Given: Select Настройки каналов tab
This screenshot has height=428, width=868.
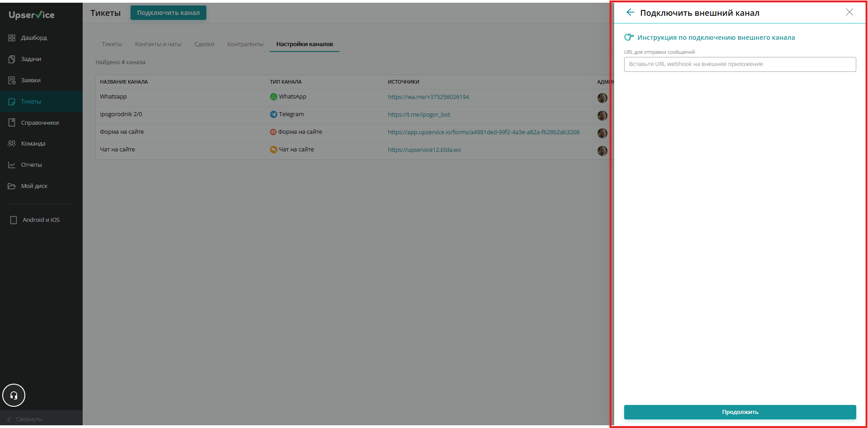Looking at the screenshot, I should tap(305, 44).
